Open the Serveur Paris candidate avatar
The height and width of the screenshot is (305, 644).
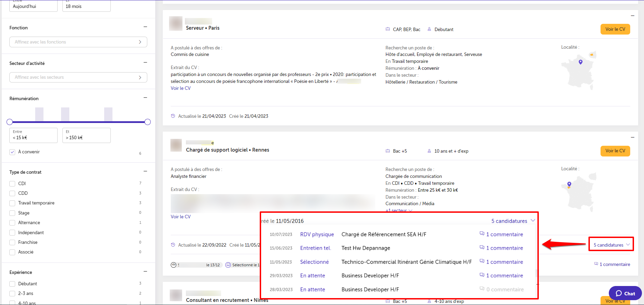coord(176,23)
